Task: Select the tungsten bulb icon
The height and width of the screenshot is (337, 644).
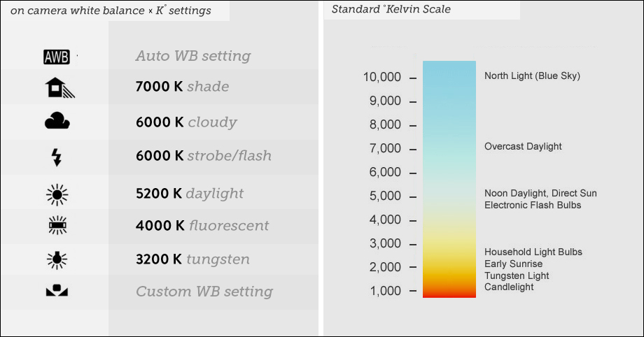Action: coord(57,259)
